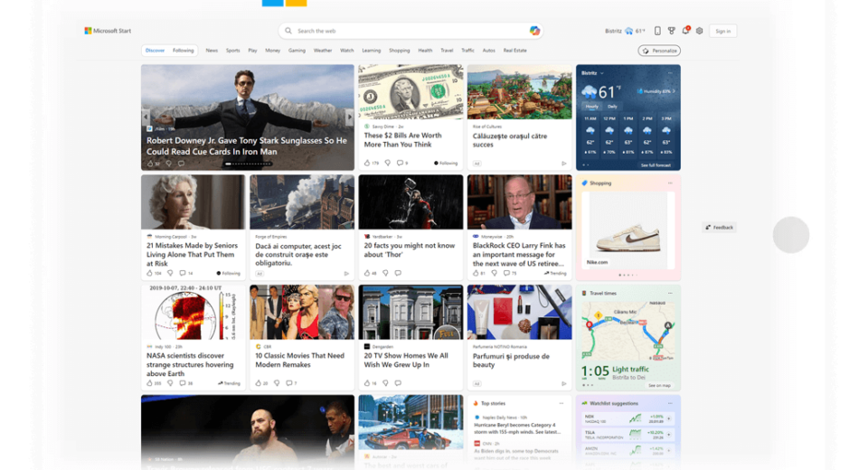868x470 pixels.
Task: Open the 20 TV Show Homes article image
Action: (410, 312)
